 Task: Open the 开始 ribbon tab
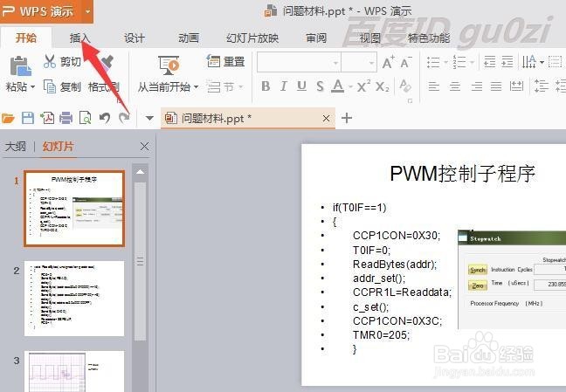(x=26, y=38)
